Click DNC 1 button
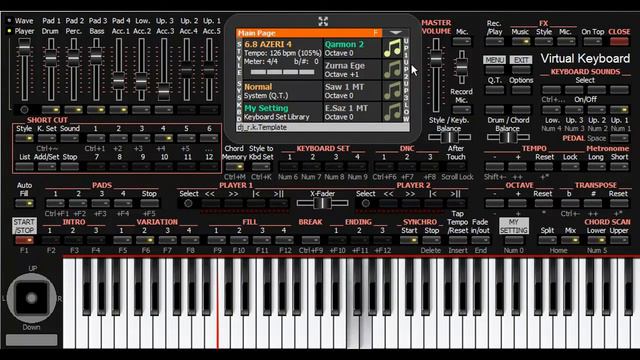The height and width of the screenshot is (360, 640). (383, 166)
